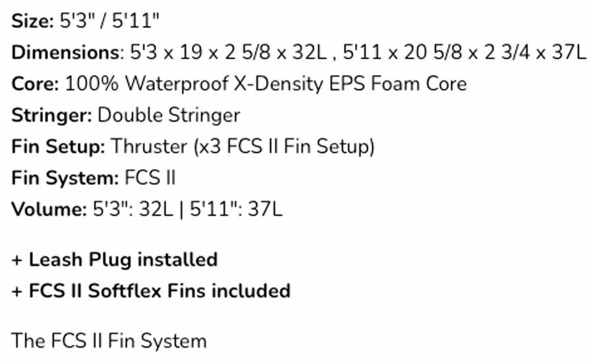Viewport: 593px width, 364px height.
Task: Click the Double Stringer text
Action: point(169,115)
